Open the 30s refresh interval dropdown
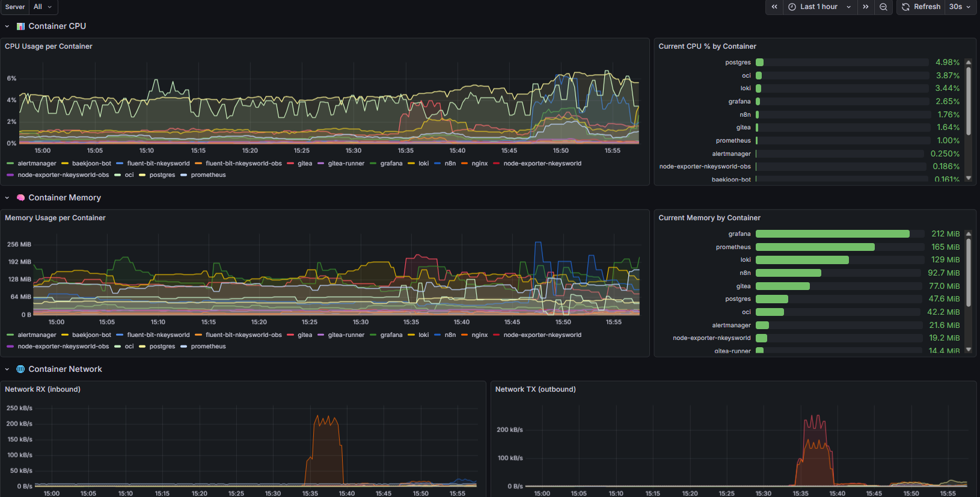This screenshot has width=980, height=497. (x=960, y=7)
